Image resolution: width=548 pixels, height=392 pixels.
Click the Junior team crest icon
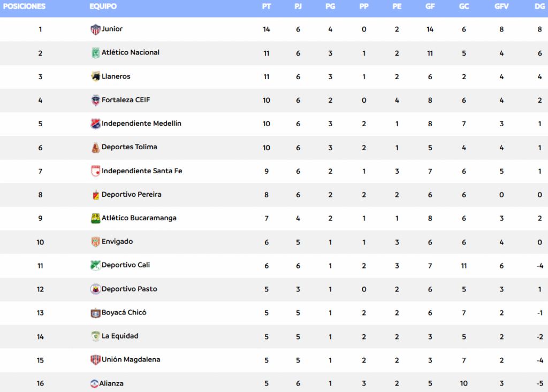[95, 29]
